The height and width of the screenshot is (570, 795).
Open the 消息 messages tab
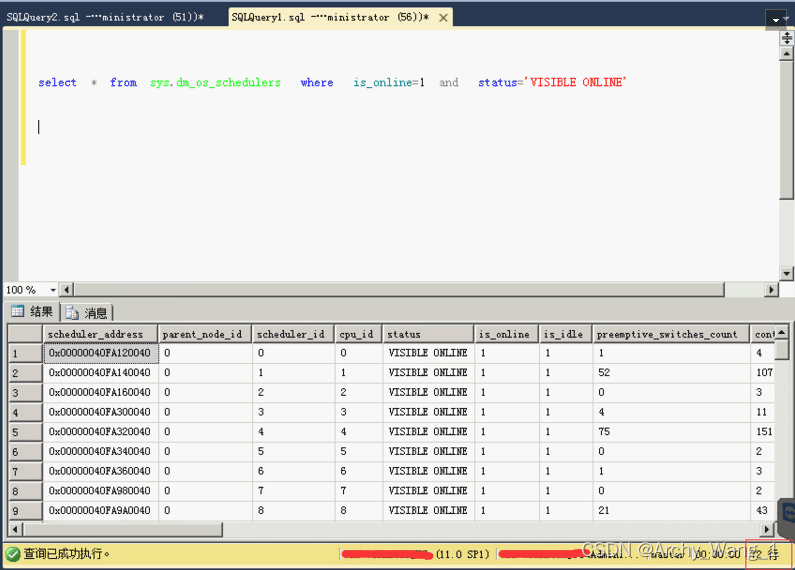click(88, 313)
